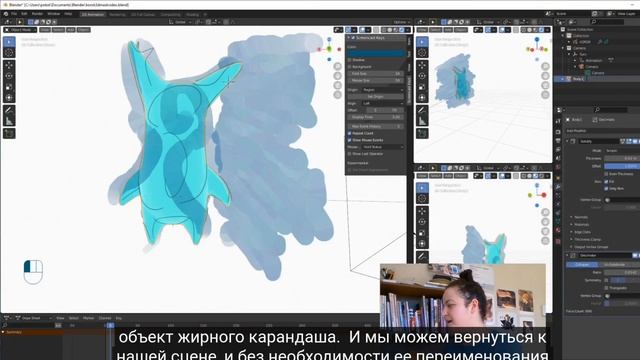This screenshot has width=640, height=360.
Task: Open the Edit menu
Action: (24, 14)
